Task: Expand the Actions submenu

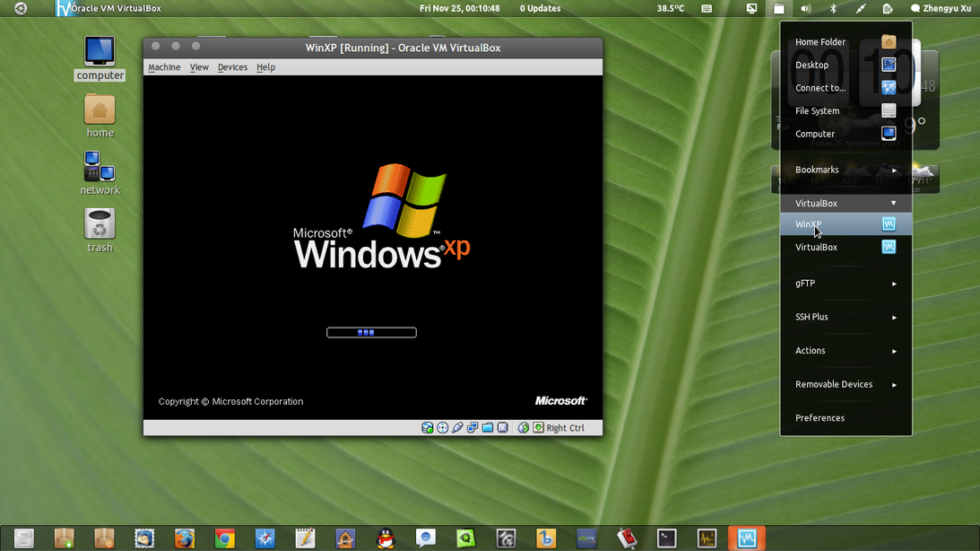Action: pyautogui.click(x=846, y=351)
